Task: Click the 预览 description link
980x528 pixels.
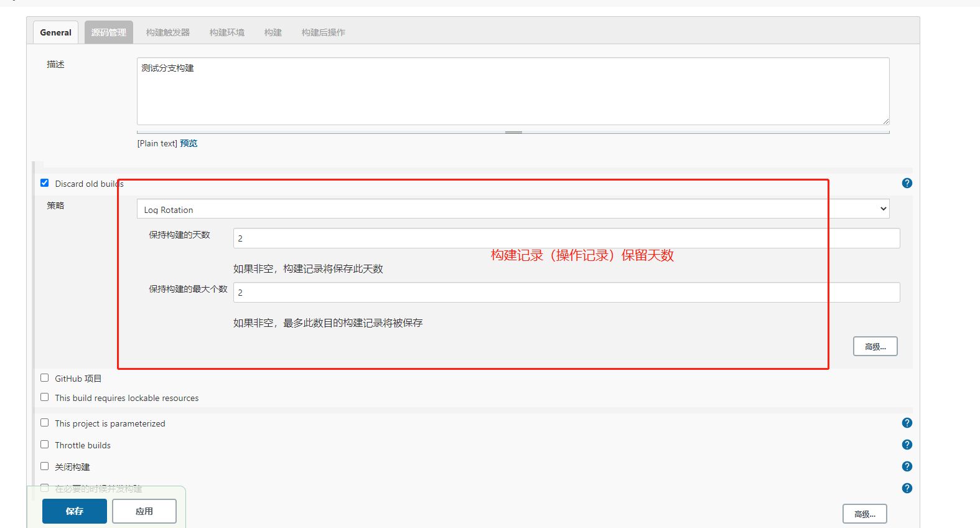Action: [189, 143]
